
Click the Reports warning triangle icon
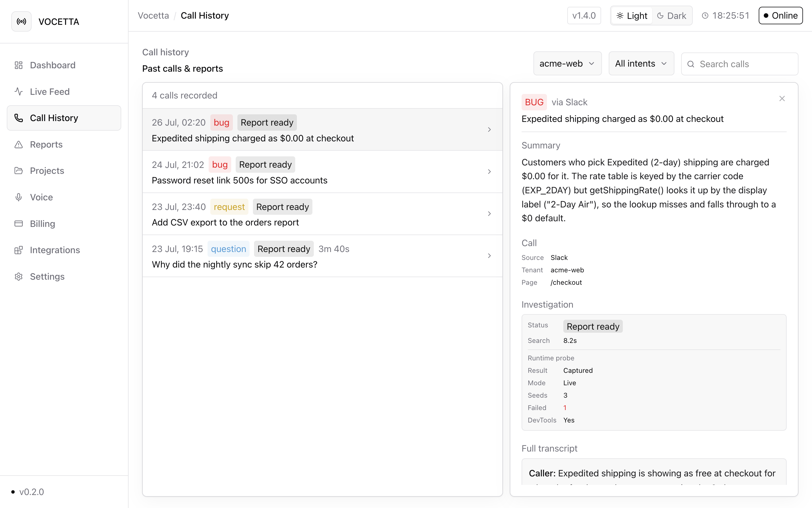coord(18,144)
